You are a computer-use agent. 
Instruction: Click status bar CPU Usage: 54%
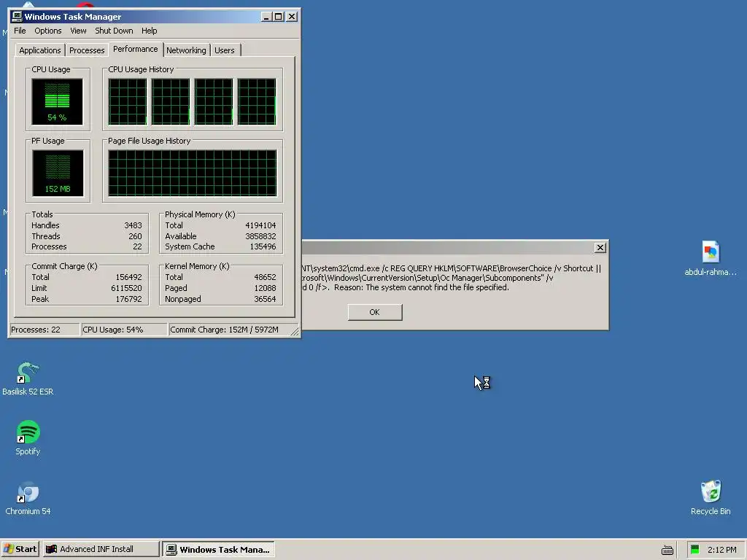pos(124,330)
